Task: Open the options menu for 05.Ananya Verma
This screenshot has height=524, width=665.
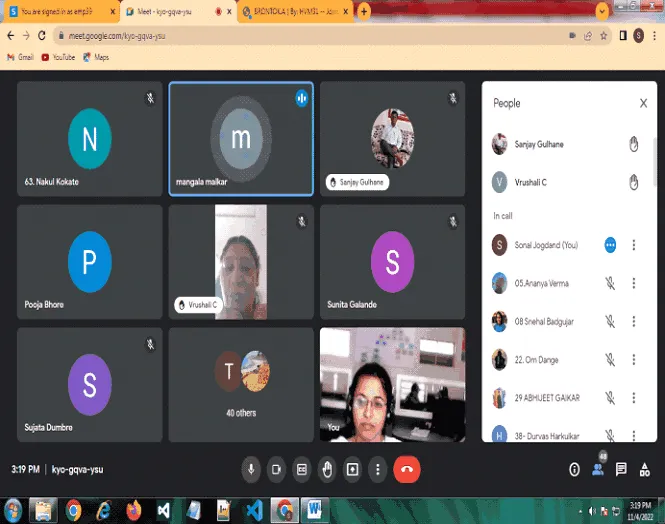Action: point(634,283)
